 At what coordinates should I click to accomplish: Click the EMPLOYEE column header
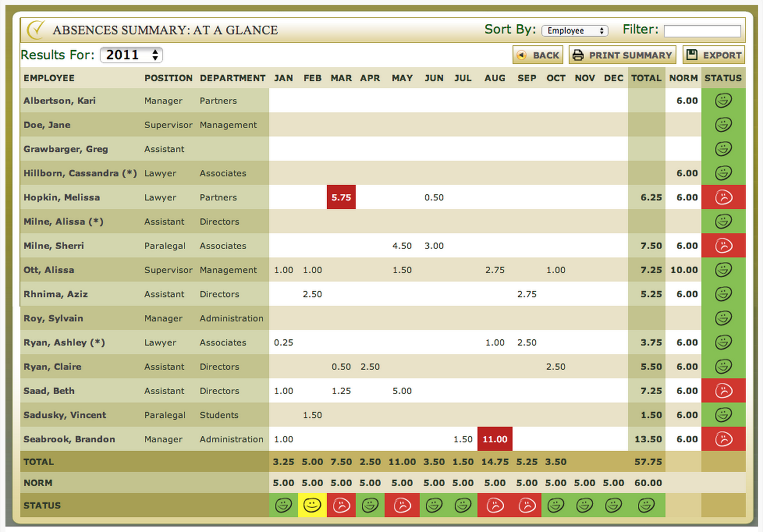pyautogui.click(x=49, y=78)
